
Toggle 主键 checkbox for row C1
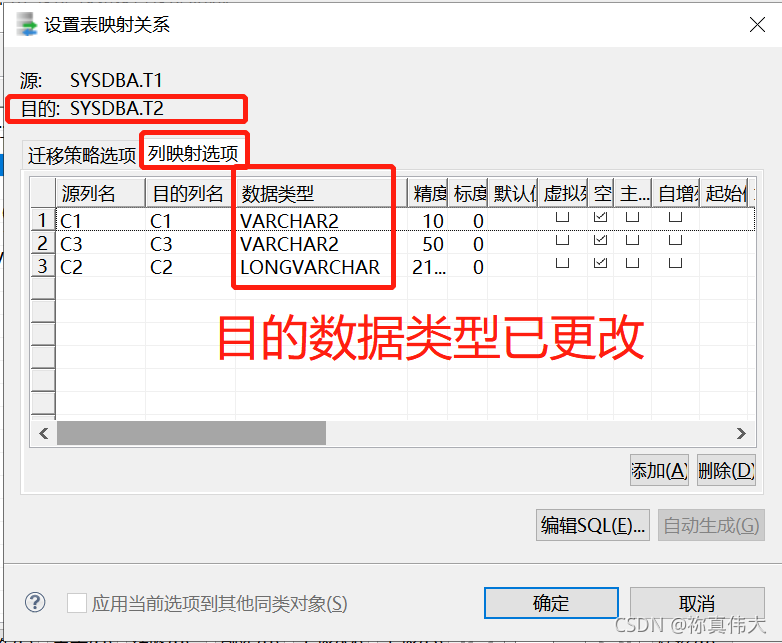632,217
